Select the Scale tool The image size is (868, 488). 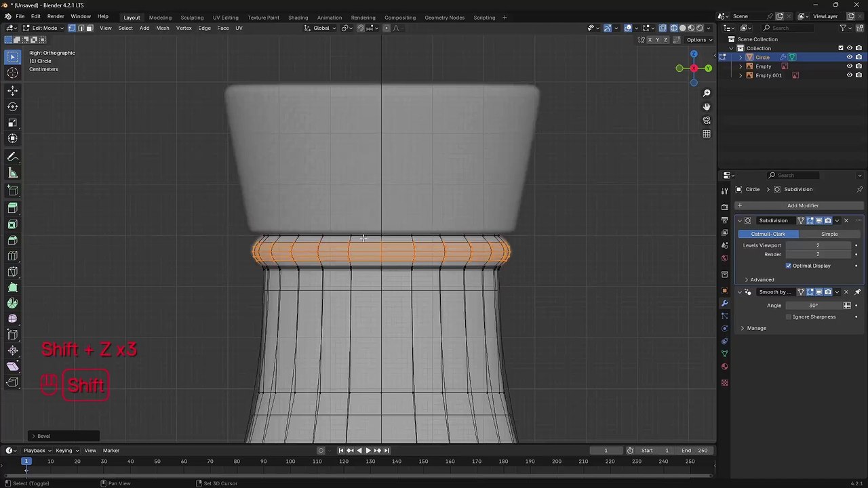coord(12,123)
